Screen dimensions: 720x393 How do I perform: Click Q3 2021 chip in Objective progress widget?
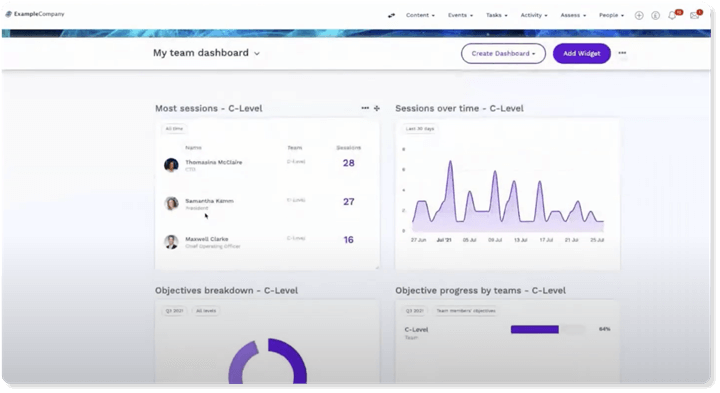415,311
